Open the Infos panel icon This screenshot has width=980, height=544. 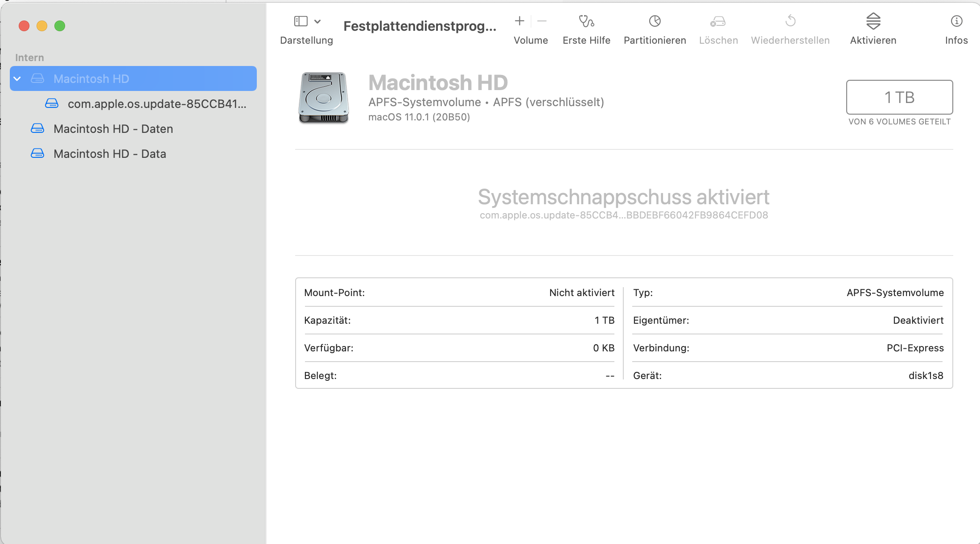(956, 21)
